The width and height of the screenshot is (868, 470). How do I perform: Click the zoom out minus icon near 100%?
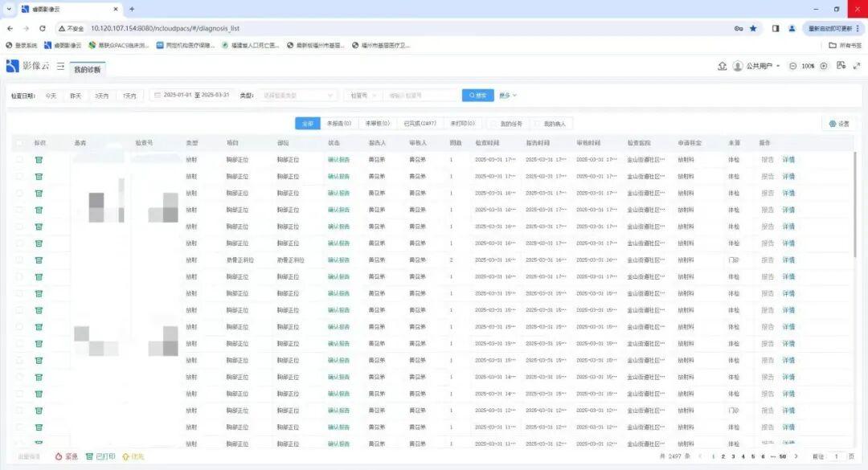[x=792, y=67]
